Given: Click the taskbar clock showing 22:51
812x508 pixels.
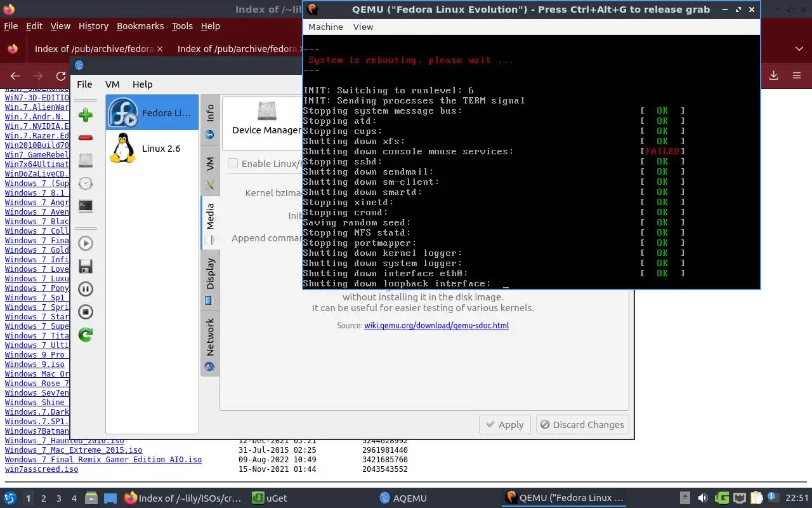Looking at the screenshot, I should [797, 498].
